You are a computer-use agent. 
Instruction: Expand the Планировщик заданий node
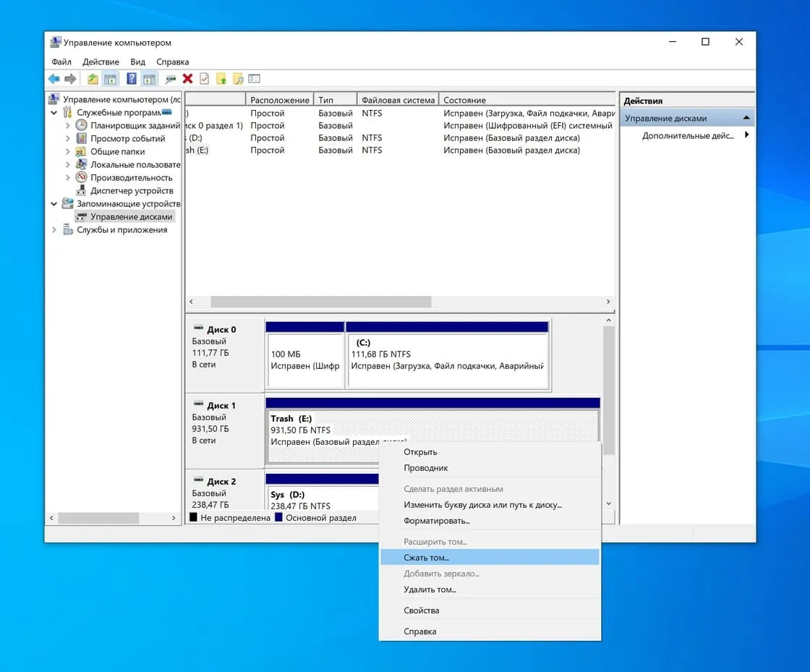(68, 125)
